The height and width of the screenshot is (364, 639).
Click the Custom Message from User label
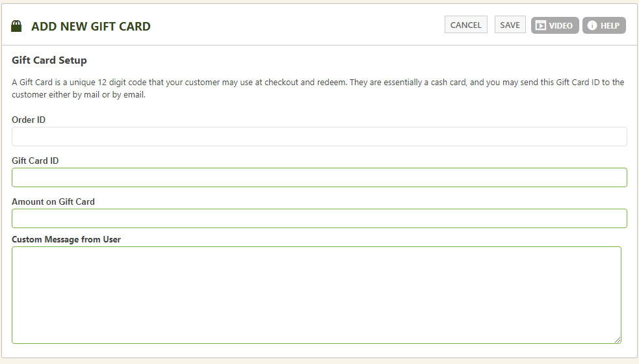coord(66,239)
